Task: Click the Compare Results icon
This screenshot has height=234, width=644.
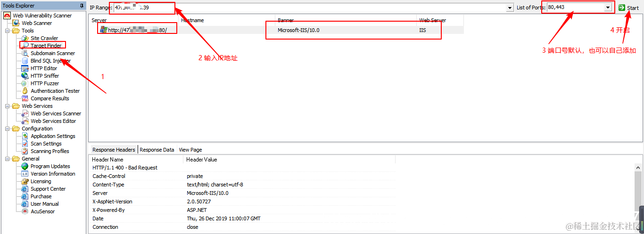Action: click(25, 98)
